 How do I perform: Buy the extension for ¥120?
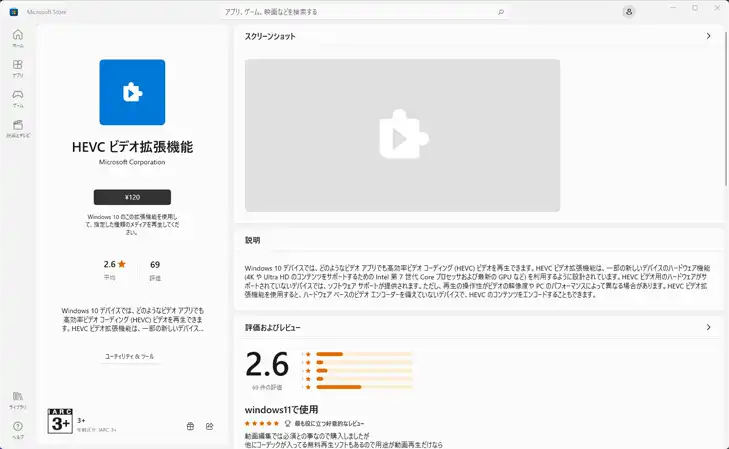tap(132, 197)
